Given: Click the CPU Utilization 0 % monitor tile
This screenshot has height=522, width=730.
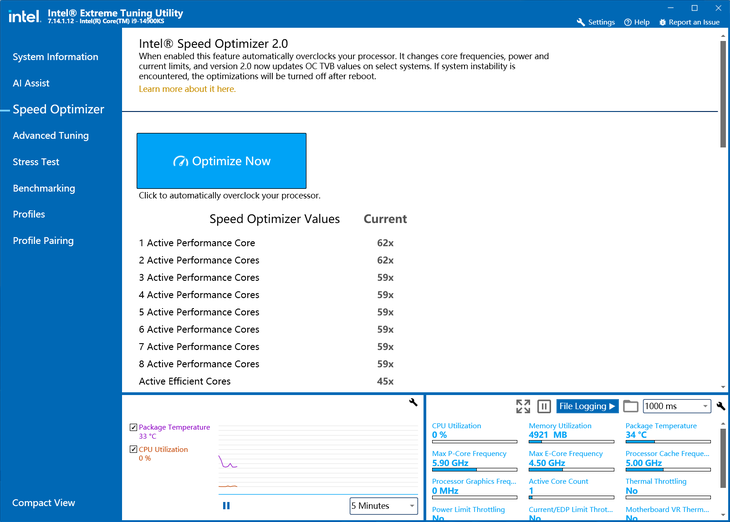Looking at the screenshot, I should point(474,433).
